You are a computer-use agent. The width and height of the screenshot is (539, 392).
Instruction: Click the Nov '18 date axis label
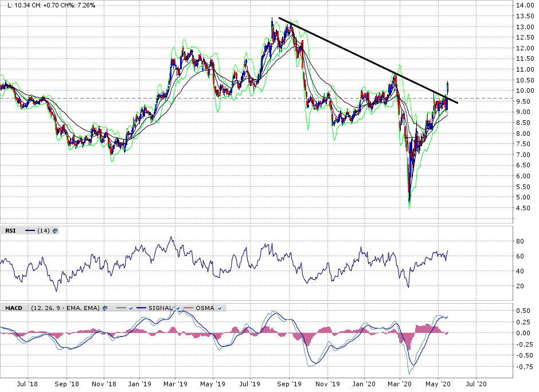click(x=104, y=384)
